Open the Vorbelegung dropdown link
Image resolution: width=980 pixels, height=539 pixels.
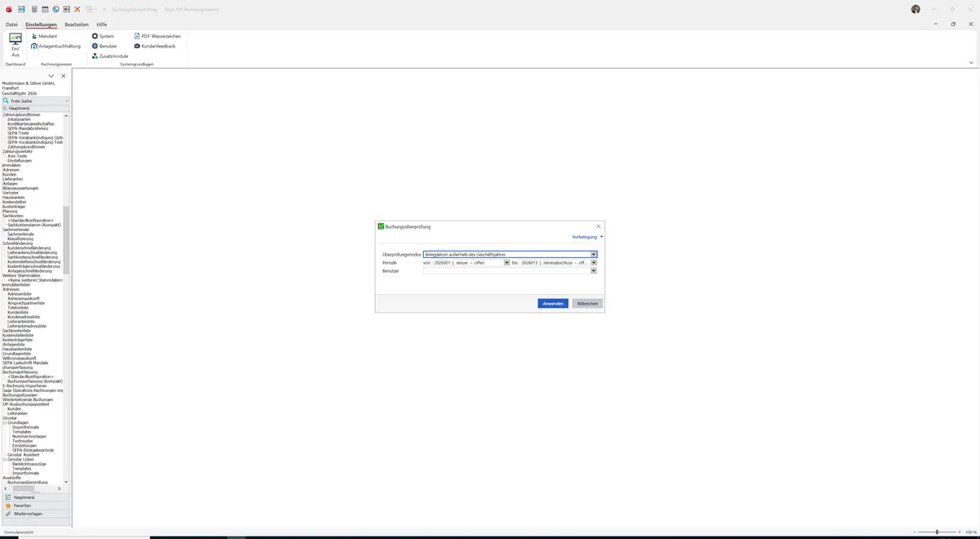coord(587,237)
